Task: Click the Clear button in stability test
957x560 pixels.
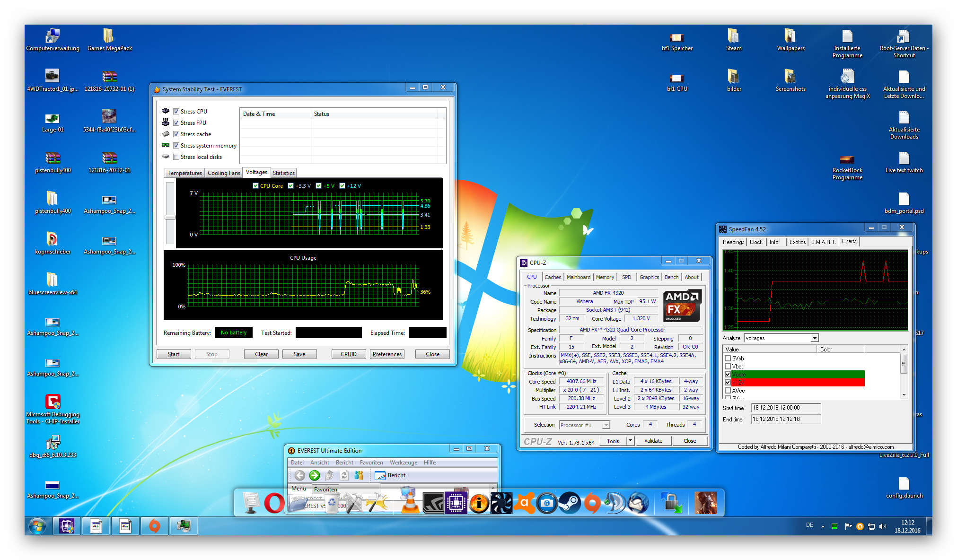Action: (x=261, y=354)
